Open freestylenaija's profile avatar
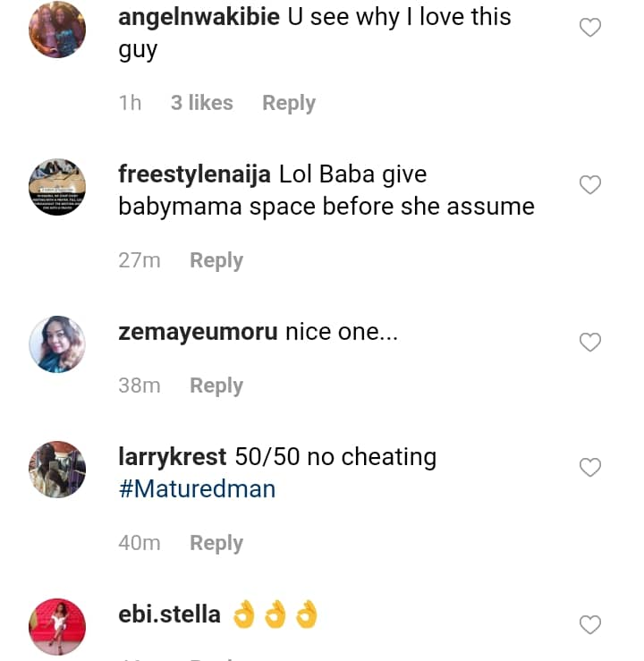Viewport: 644px width, 661px height. (57, 186)
